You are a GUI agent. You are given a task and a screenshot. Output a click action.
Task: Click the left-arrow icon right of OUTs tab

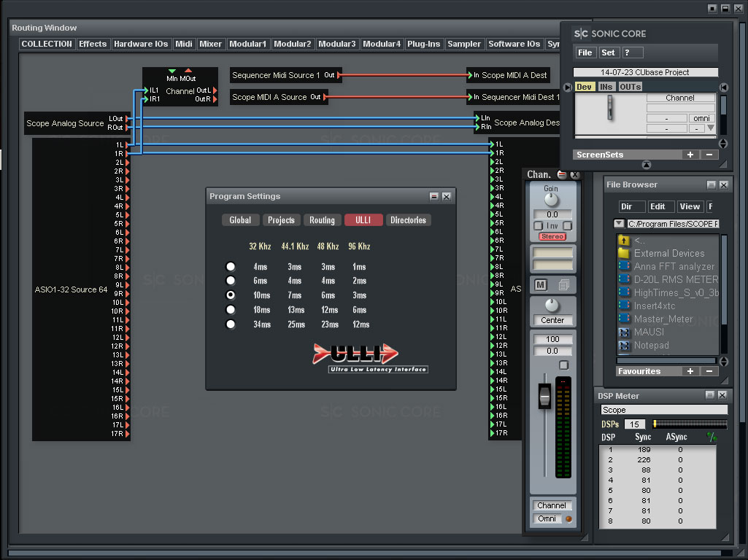724,87
